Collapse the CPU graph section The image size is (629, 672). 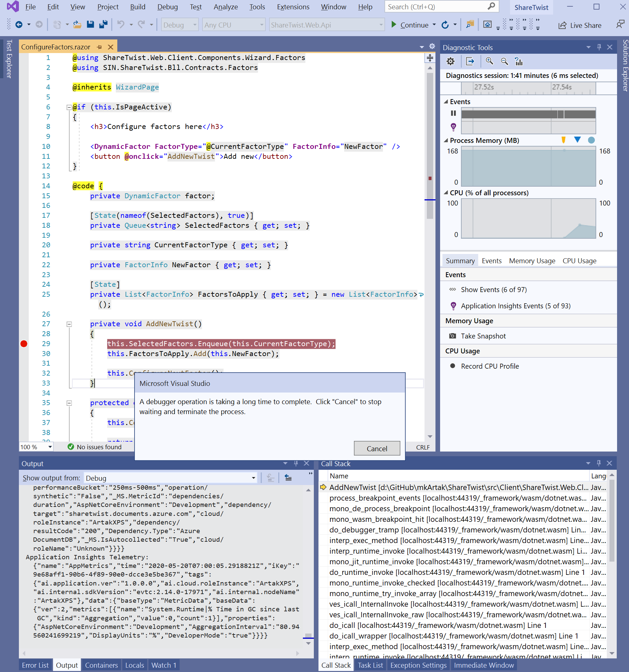point(446,193)
